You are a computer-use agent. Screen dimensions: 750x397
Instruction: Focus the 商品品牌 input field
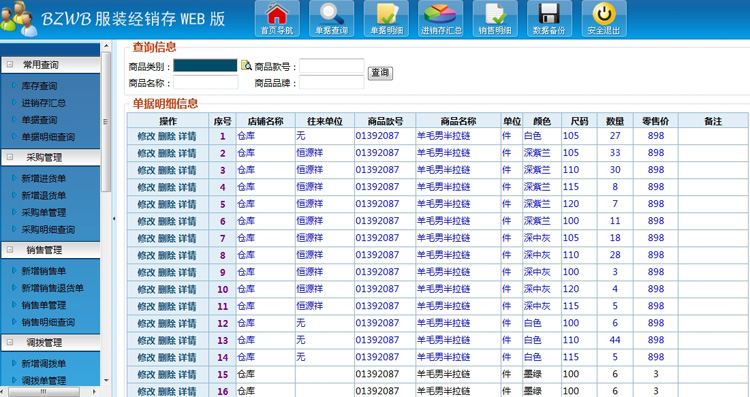click(x=331, y=82)
